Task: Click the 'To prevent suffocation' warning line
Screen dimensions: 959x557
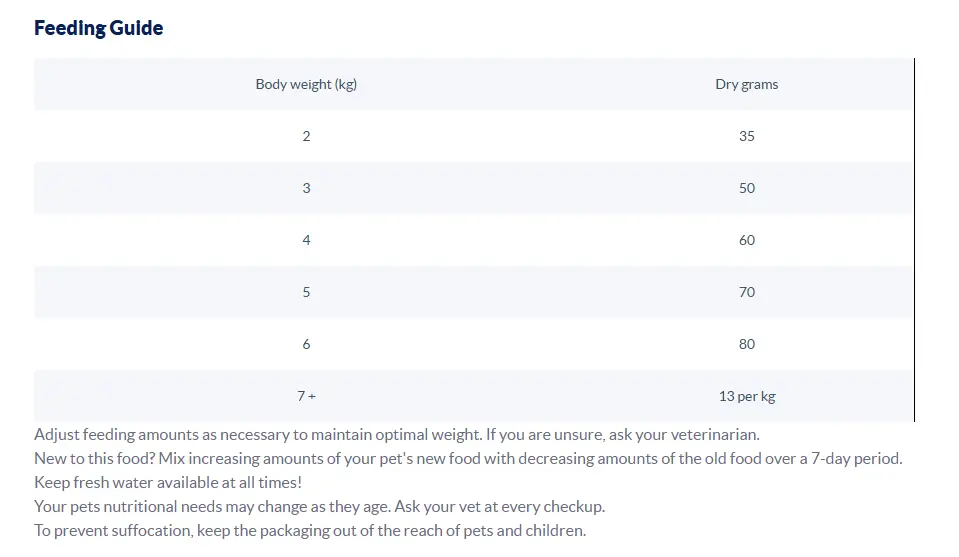Action: coord(310,531)
